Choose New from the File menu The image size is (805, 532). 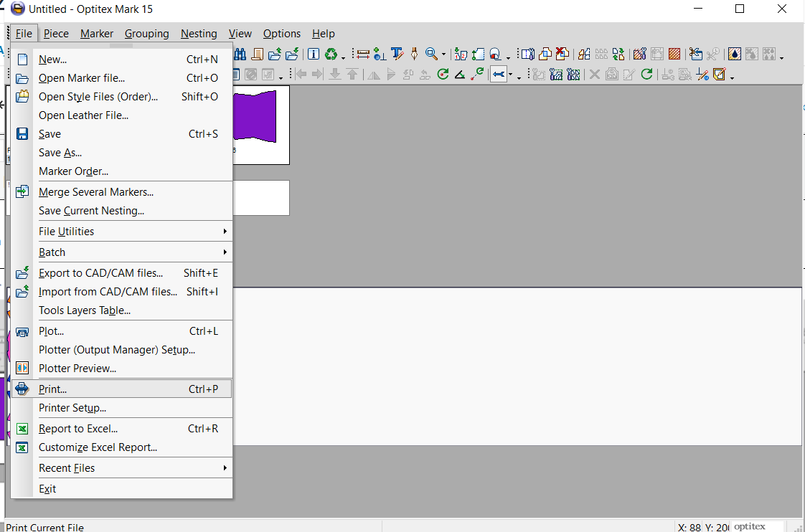122,60
